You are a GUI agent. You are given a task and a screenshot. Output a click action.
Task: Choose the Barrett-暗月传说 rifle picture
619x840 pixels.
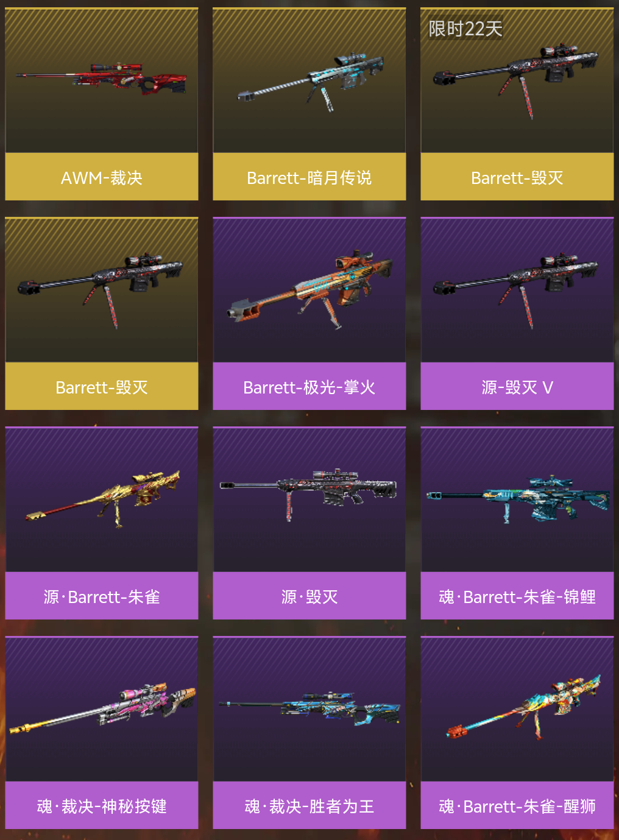coord(311,82)
